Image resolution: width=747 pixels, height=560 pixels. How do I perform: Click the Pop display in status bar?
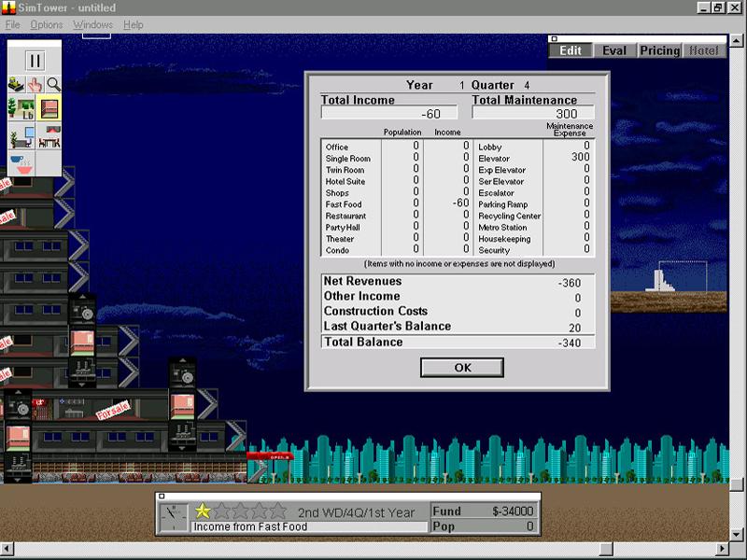pyautogui.click(x=484, y=526)
